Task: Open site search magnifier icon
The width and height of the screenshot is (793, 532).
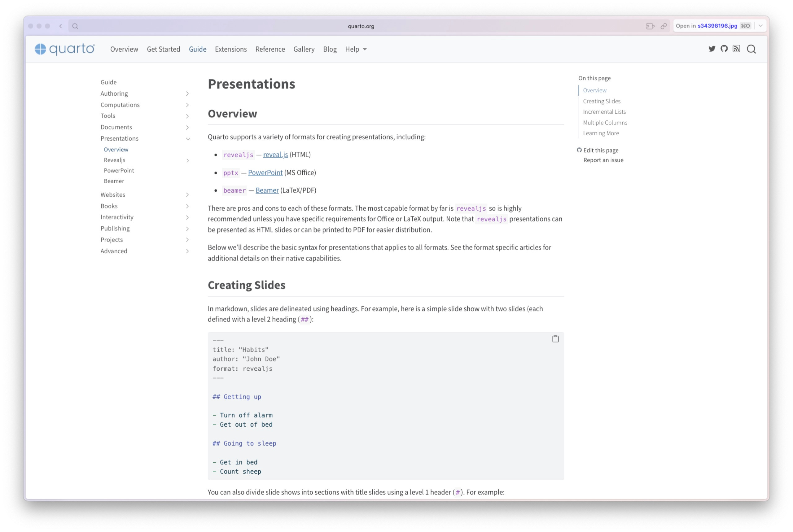Action: click(x=751, y=49)
